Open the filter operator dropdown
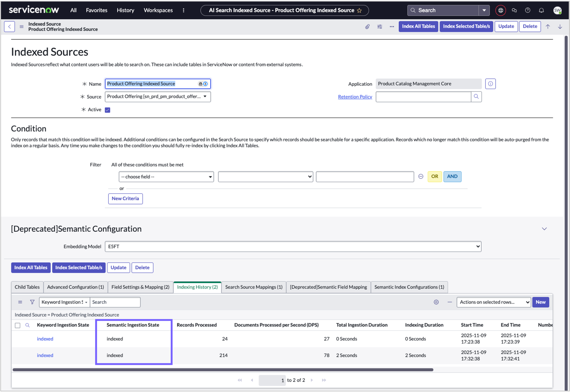This screenshot has width=570, height=392. coord(265,177)
